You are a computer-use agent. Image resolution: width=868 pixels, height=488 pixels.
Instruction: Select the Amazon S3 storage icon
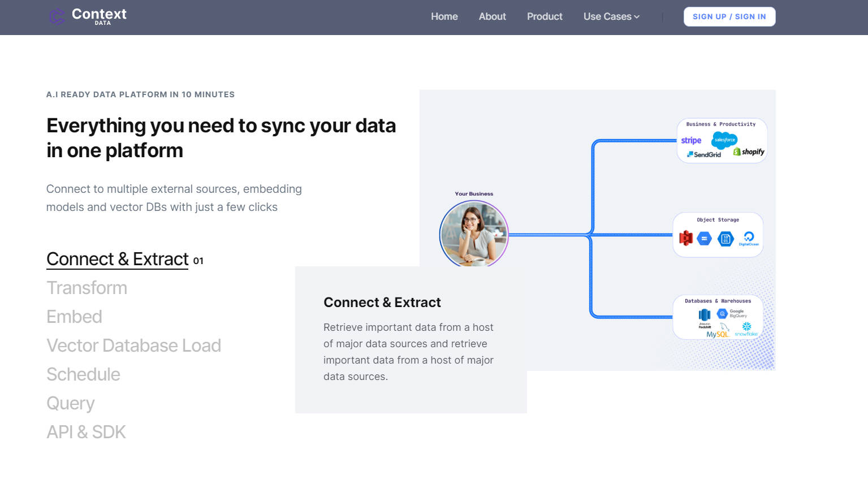[x=686, y=237]
